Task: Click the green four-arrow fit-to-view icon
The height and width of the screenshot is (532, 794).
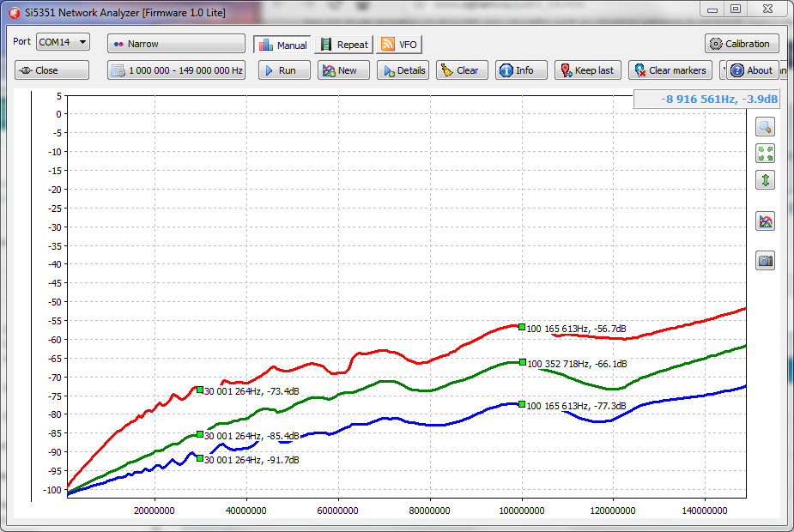Action: coord(765,154)
